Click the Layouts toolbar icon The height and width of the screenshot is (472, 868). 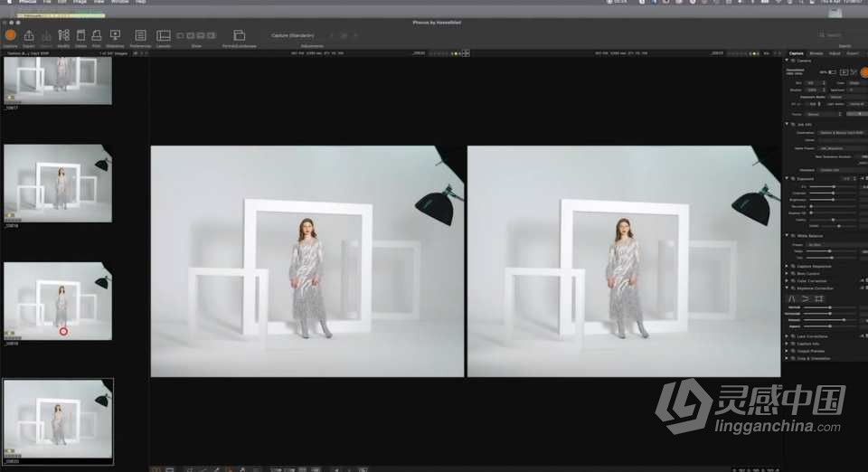(x=164, y=35)
